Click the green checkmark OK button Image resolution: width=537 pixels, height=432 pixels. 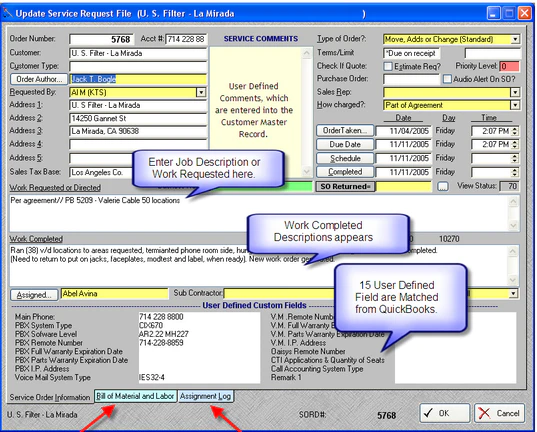click(445, 413)
